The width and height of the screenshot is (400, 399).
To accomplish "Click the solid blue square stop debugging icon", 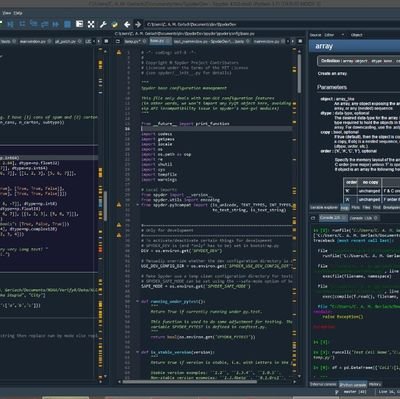I will pos(67,24).
